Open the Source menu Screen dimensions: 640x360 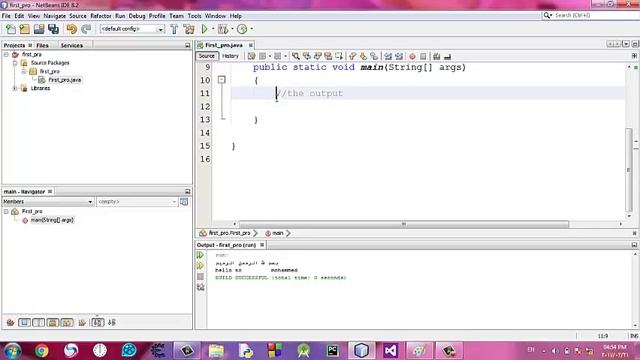tap(78, 16)
